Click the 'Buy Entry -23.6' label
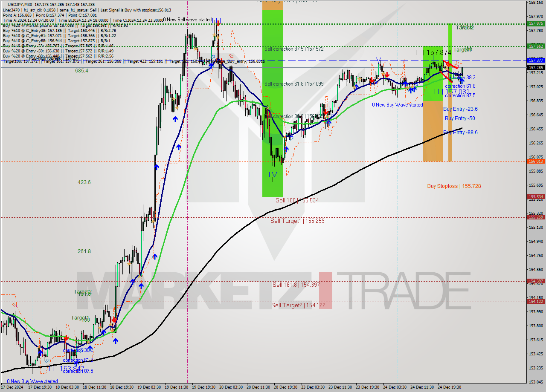 (460, 109)
